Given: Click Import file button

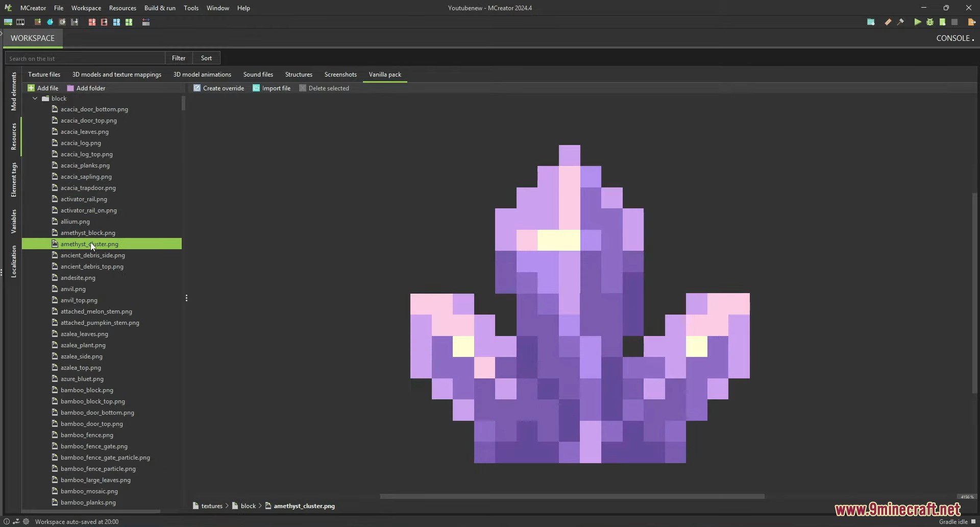Looking at the screenshot, I should [x=272, y=88].
